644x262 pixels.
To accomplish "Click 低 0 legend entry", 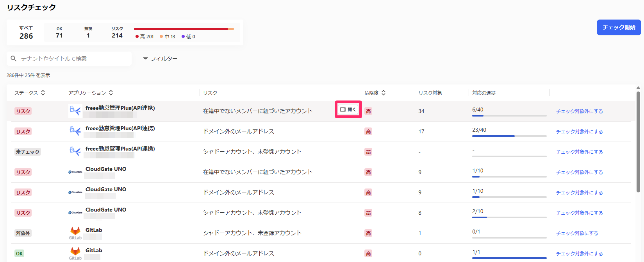I will (188, 37).
